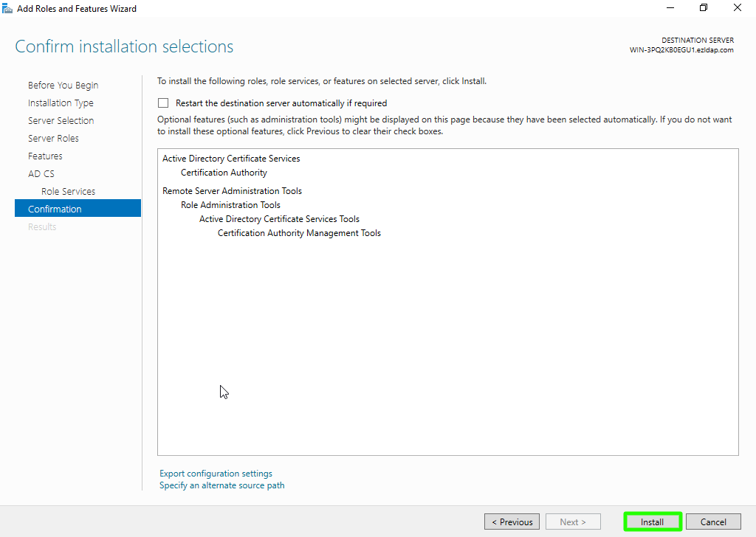
Task: Restore down the wizard window
Action: click(x=704, y=8)
